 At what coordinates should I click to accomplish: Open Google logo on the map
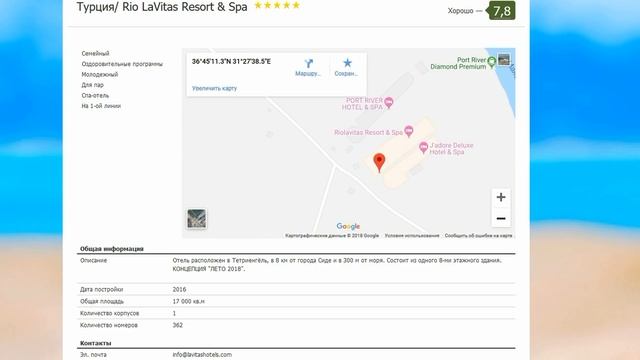348,226
